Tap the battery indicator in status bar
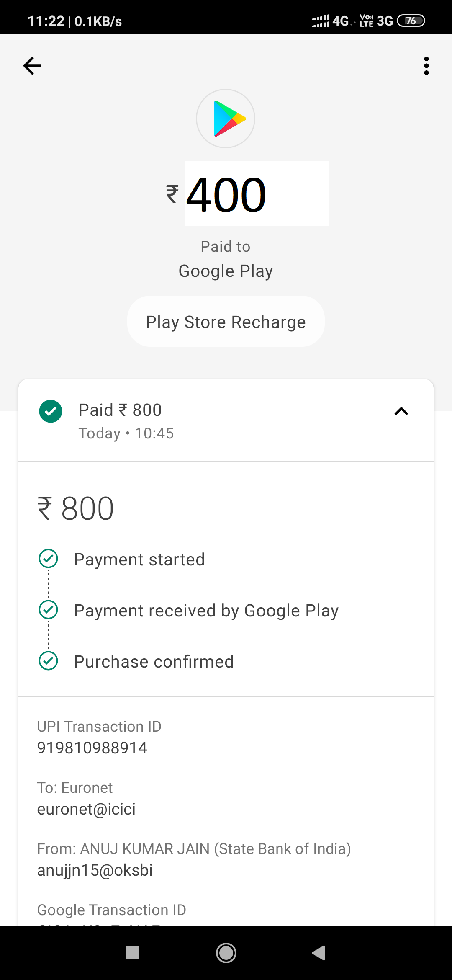The image size is (452, 980). 411,21
